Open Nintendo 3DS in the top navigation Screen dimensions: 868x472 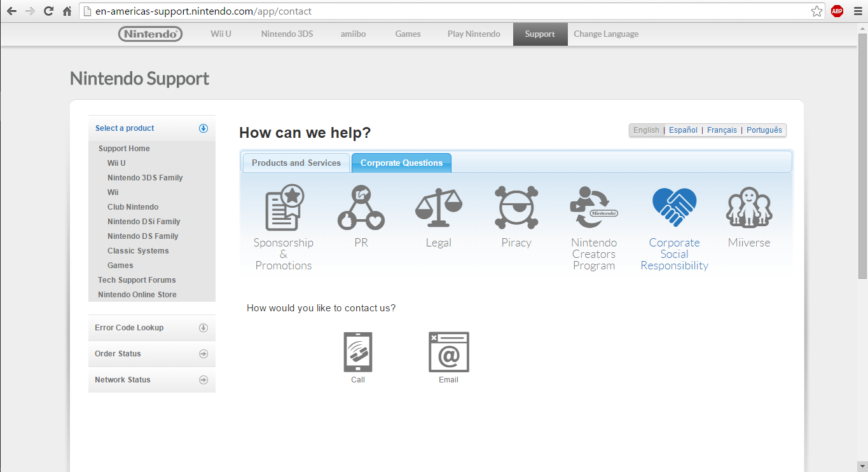click(287, 34)
